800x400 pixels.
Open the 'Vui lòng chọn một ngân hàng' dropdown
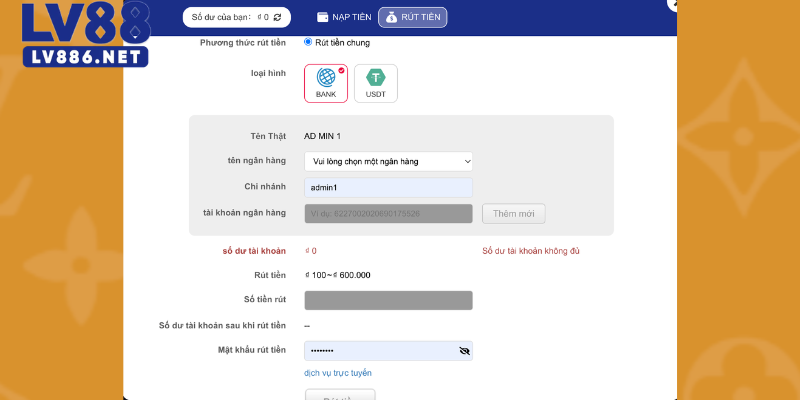(388, 161)
